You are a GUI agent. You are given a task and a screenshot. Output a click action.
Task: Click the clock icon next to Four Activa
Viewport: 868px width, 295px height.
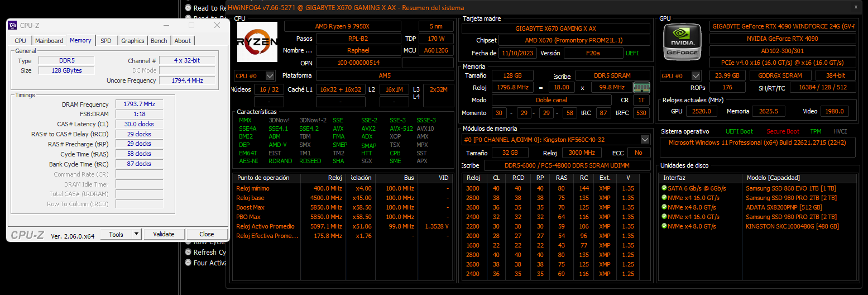click(188, 263)
